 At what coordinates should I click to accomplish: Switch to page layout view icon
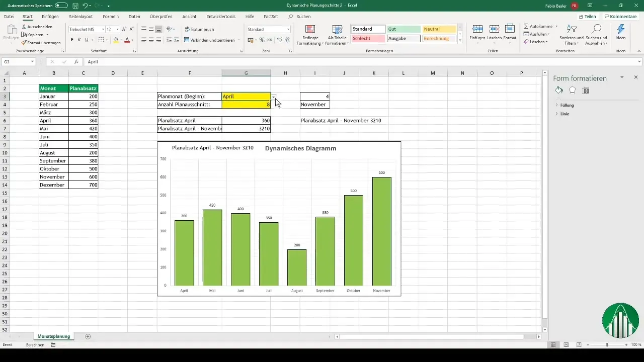coord(566,345)
